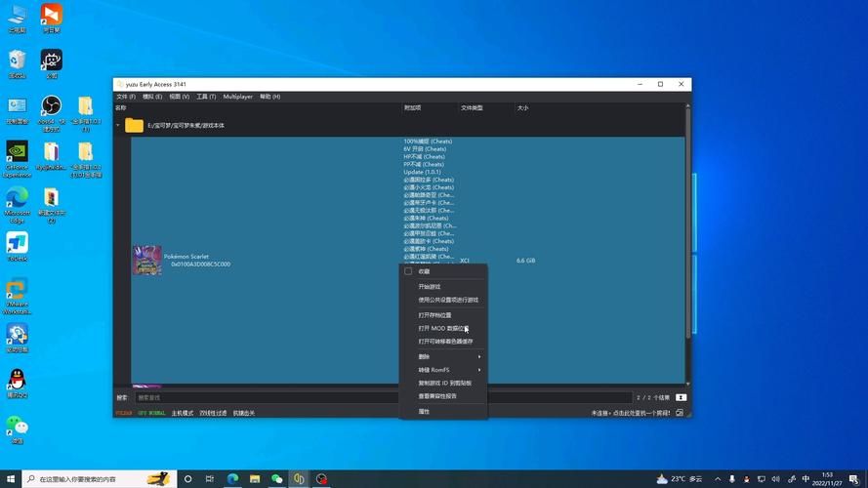Open the 视图 (V) menu
Image resolution: width=868 pixels, height=488 pixels.
[x=179, y=97]
